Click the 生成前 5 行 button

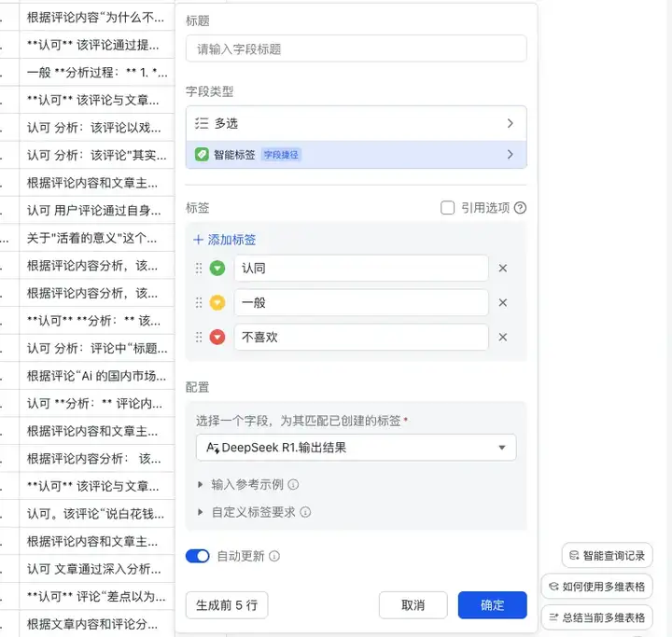[227, 605]
